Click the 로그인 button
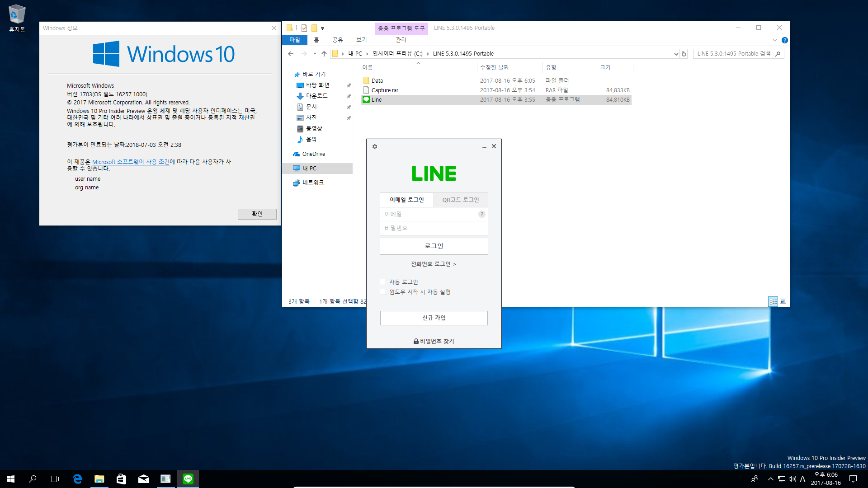This screenshot has height=488, width=868. pyautogui.click(x=434, y=246)
